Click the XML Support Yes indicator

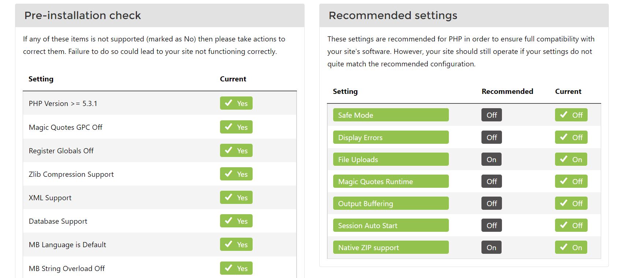click(236, 197)
